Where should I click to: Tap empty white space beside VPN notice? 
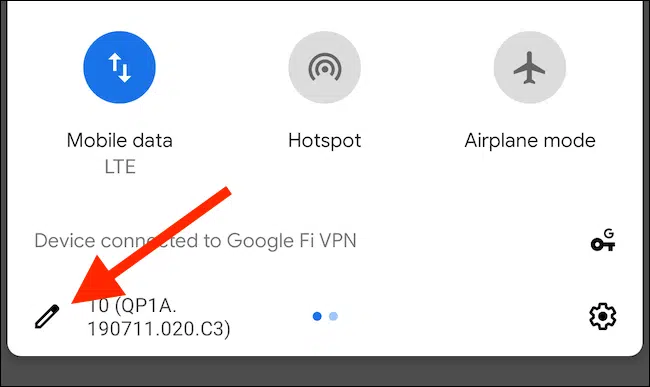click(x=473, y=241)
